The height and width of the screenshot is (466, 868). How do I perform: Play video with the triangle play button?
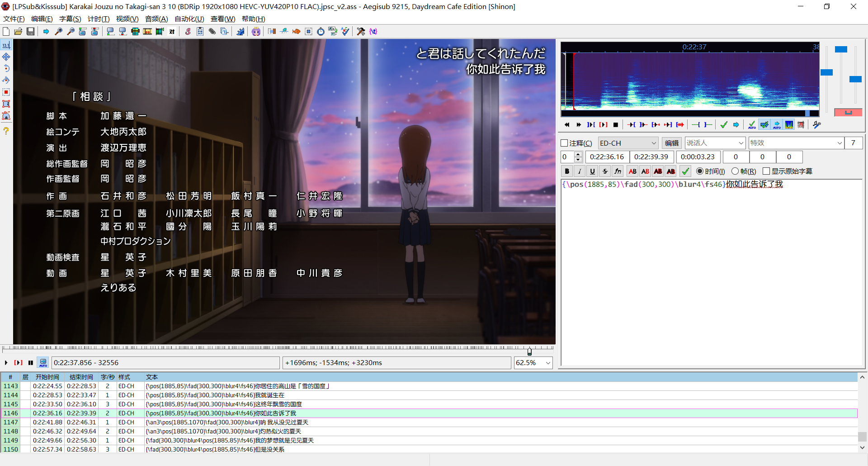click(x=6, y=362)
